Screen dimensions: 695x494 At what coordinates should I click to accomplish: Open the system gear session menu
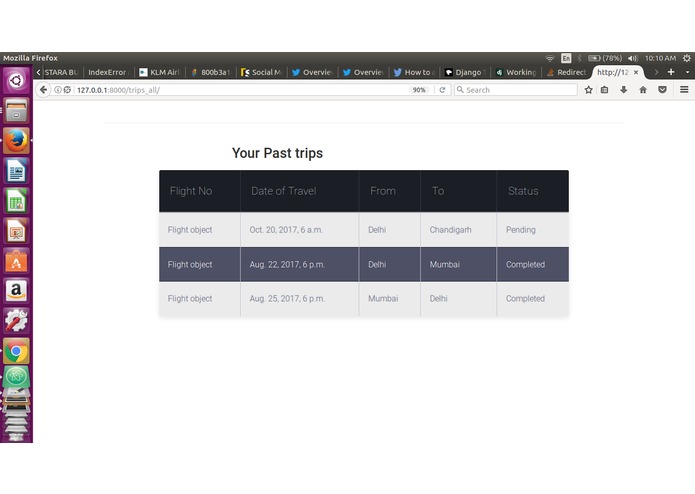click(687, 58)
